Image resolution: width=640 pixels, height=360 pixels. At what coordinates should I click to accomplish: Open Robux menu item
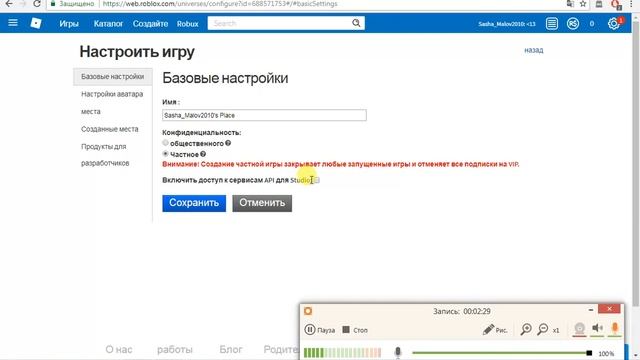188,24
